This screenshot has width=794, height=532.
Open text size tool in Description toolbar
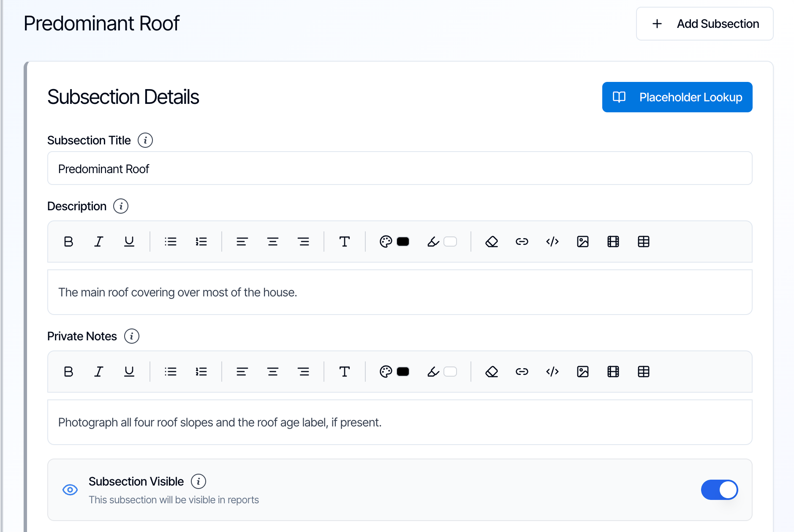345,242
